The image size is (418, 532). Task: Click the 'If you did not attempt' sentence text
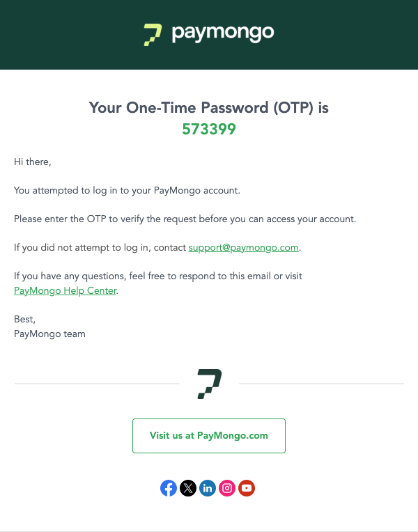pos(100,248)
